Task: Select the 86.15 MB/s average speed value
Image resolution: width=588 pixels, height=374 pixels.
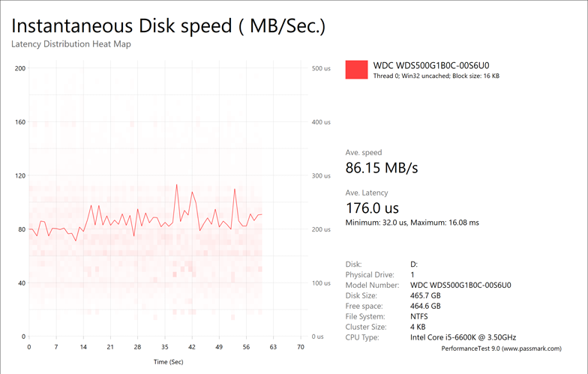Action: (x=381, y=167)
